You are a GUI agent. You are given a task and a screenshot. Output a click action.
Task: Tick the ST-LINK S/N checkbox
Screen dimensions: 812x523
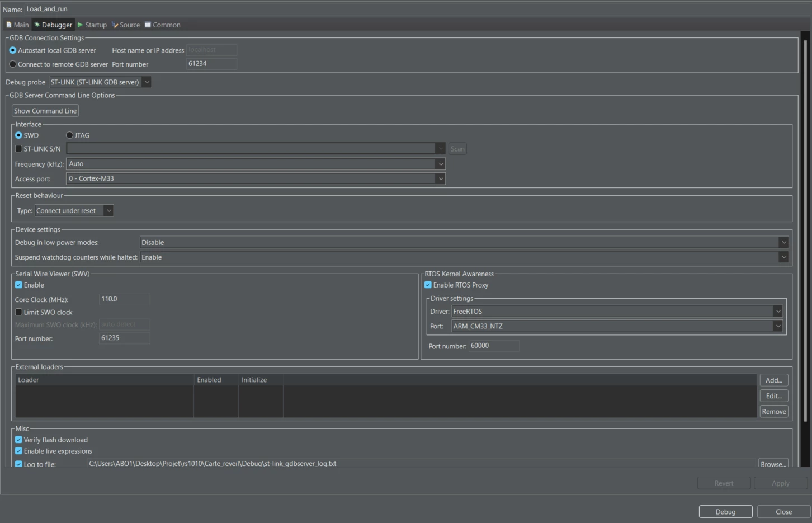pos(18,149)
